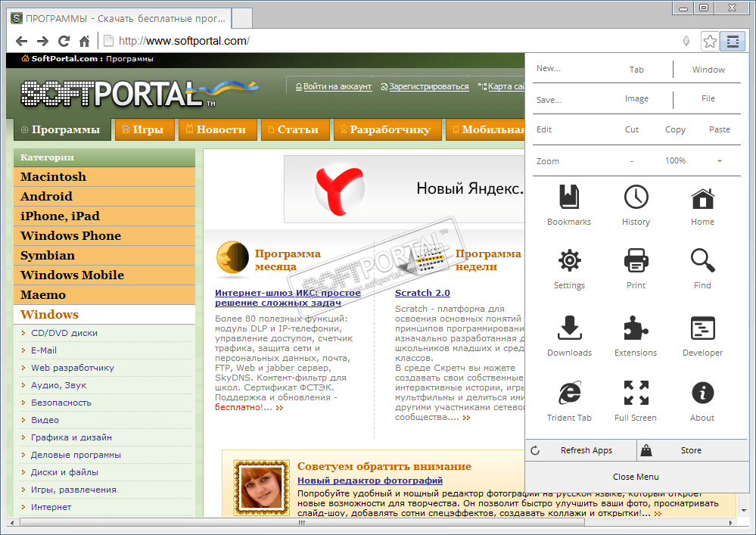Open home page via toolbar house icon
Viewport: 756px width, 535px height.
click(84, 42)
